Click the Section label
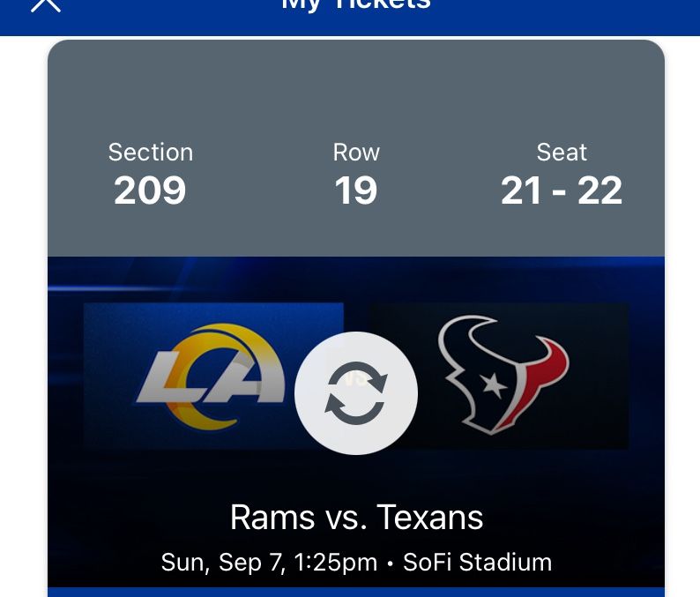 (151, 153)
